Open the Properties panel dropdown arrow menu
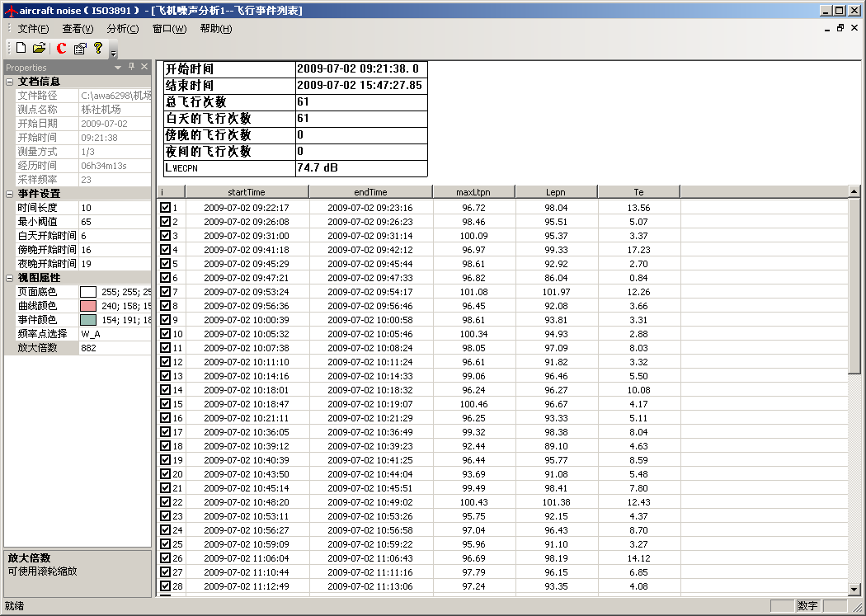Viewport: 866px width, 616px height. click(118, 67)
